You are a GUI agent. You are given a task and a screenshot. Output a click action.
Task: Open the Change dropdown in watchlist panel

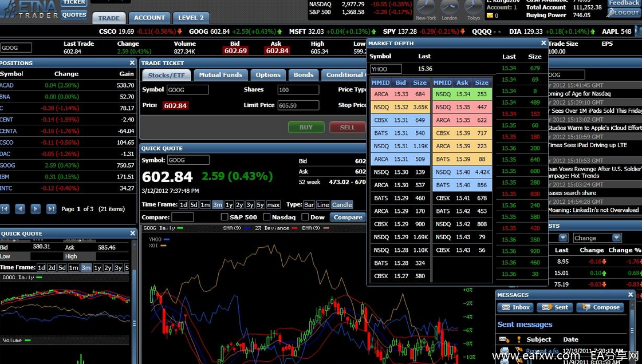tap(616, 238)
